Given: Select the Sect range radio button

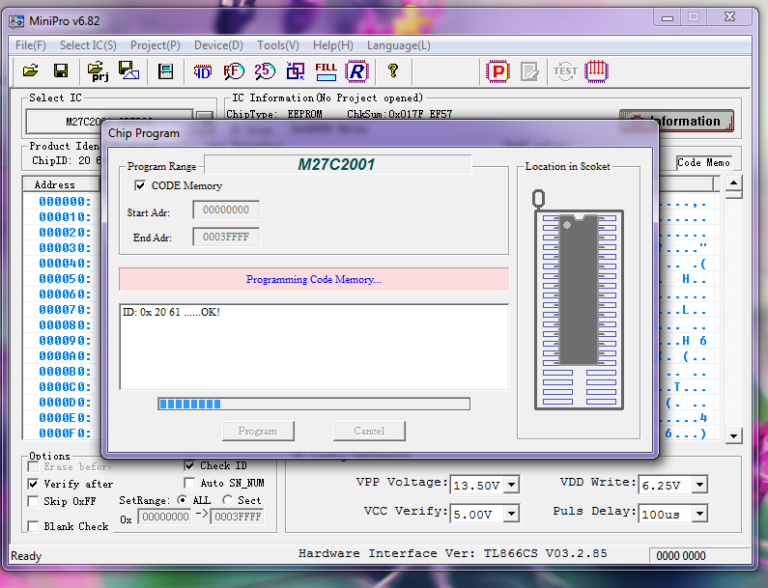Looking at the screenshot, I should coord(227,500).
